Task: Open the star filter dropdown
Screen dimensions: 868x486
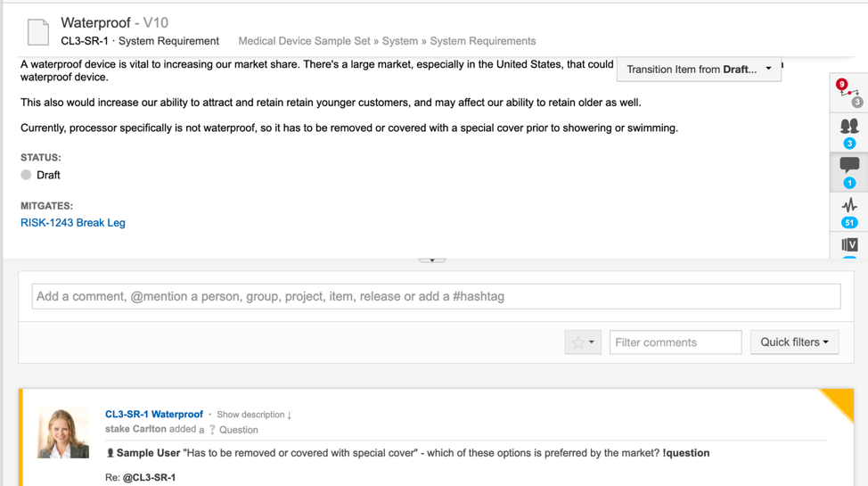Action: 583,342
